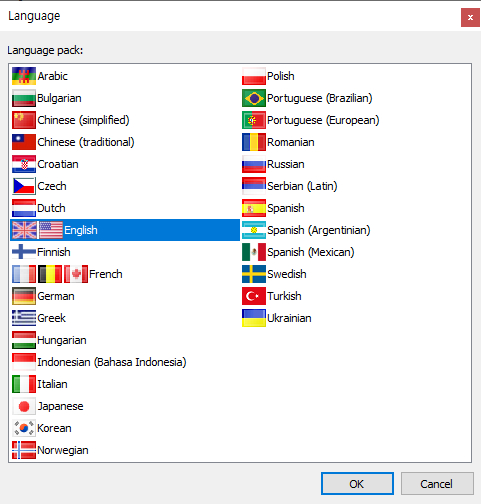The width and height of the screenshot is (481, 504).
Task: Click the Hungarian flag icon
Action: point(24,340)
